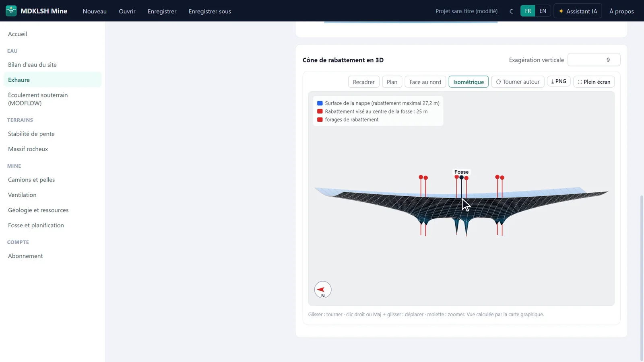Select Face au nord view
644x362 pixels.
pos(425,82)
